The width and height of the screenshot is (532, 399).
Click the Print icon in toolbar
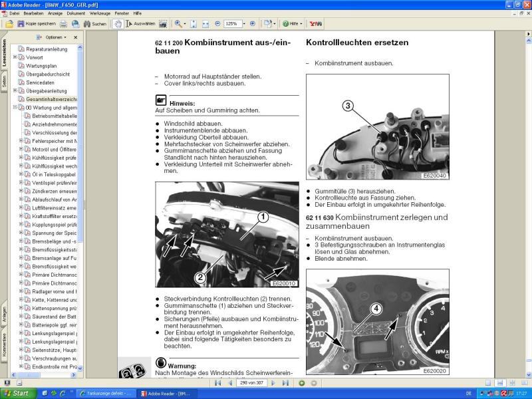tap(63, 24)
